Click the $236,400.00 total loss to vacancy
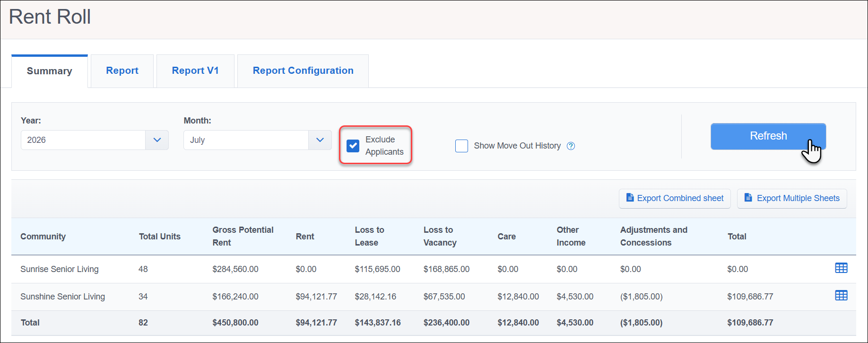The width and height of the screenshot is (868, 343). 447,323
